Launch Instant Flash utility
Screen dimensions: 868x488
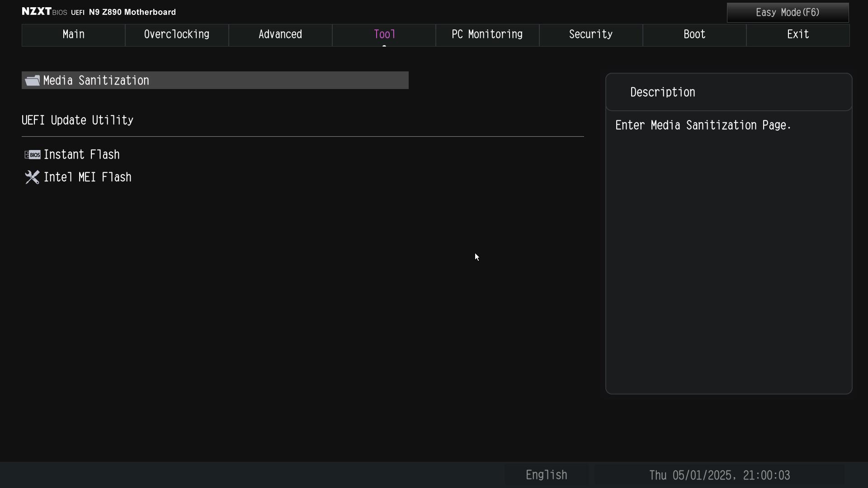pos(82,155)
